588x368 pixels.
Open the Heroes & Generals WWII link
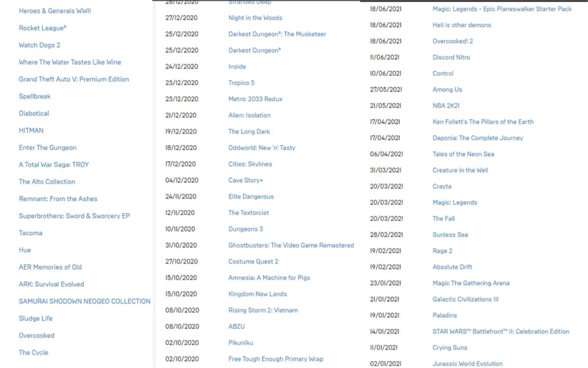(55, 11)
